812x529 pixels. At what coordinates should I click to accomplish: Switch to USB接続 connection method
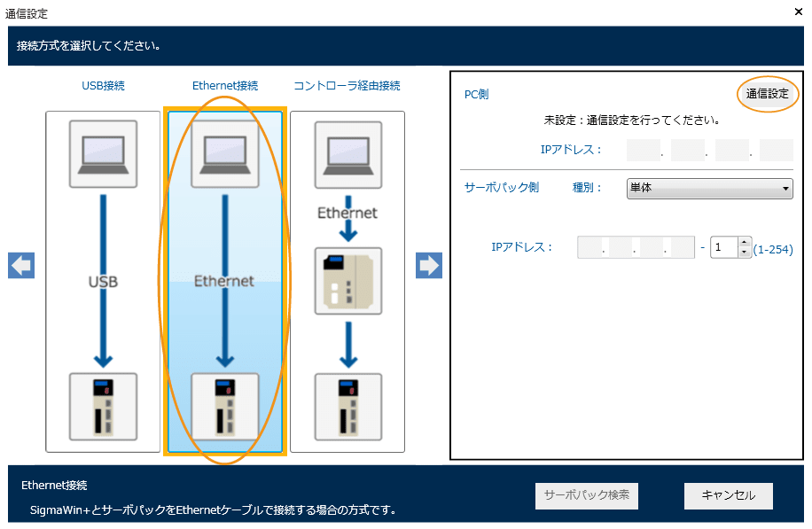pyautogui.click(x=103, y=86)
